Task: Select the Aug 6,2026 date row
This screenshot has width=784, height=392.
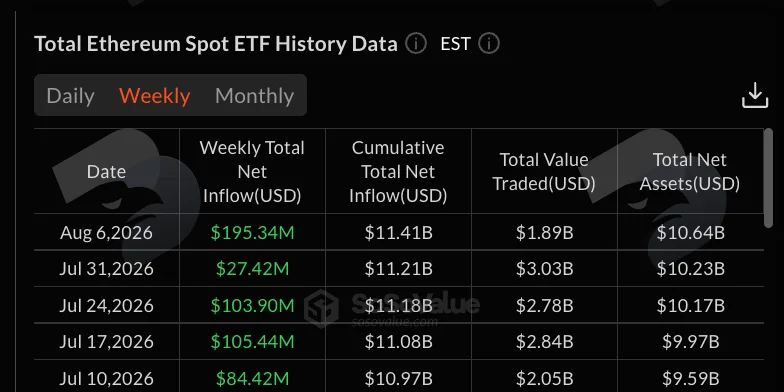Action: (x=399, y=232)
